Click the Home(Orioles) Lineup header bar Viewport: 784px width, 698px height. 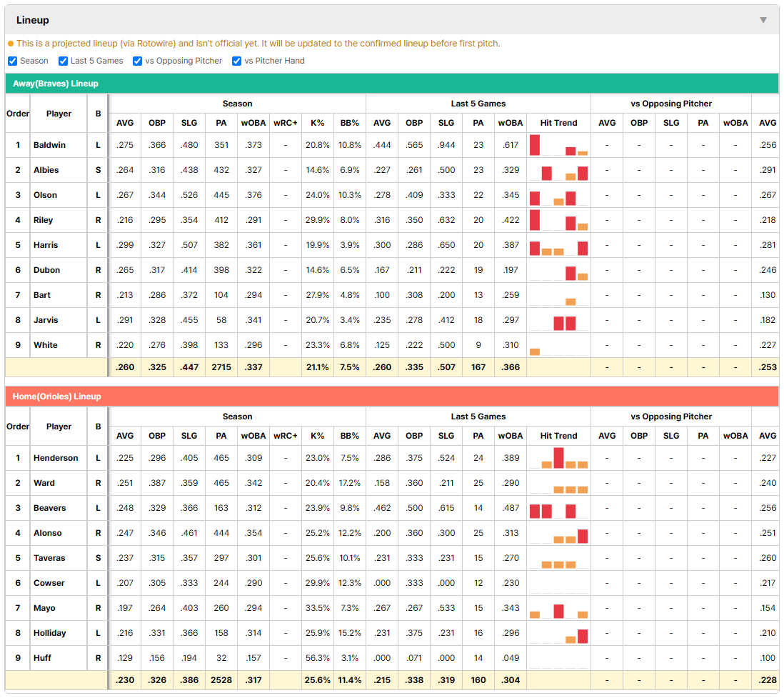click(392, 397)
